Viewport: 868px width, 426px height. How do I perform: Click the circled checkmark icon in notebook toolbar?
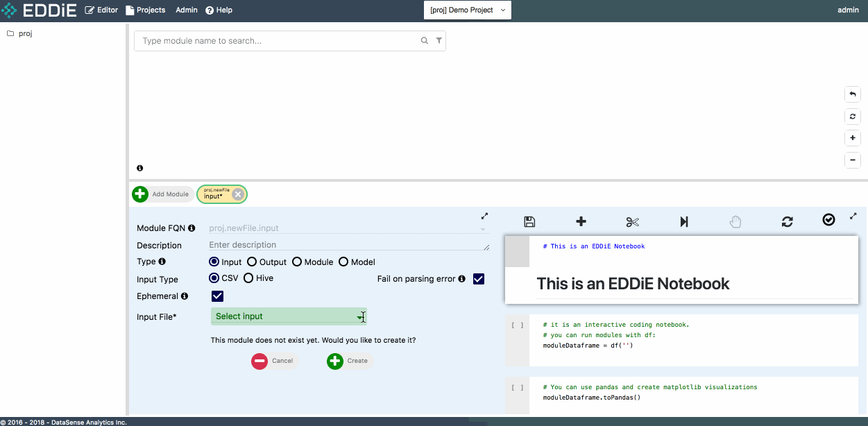828,219
